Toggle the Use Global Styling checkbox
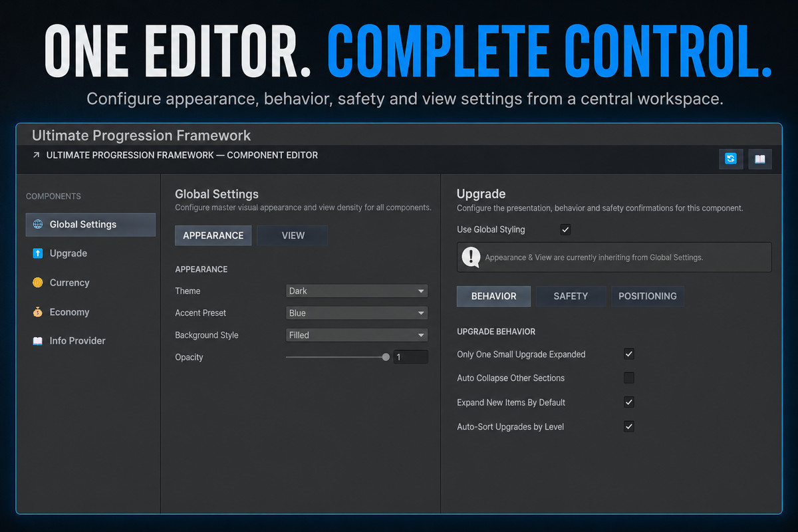The width and height of the screenshot is (798, 532). tap(565, 229)
